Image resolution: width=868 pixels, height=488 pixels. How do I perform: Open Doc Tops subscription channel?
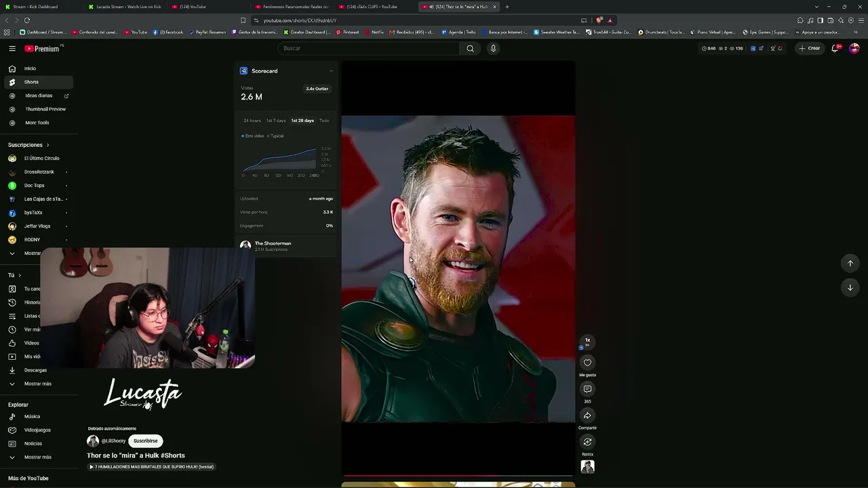coord(39,186)
